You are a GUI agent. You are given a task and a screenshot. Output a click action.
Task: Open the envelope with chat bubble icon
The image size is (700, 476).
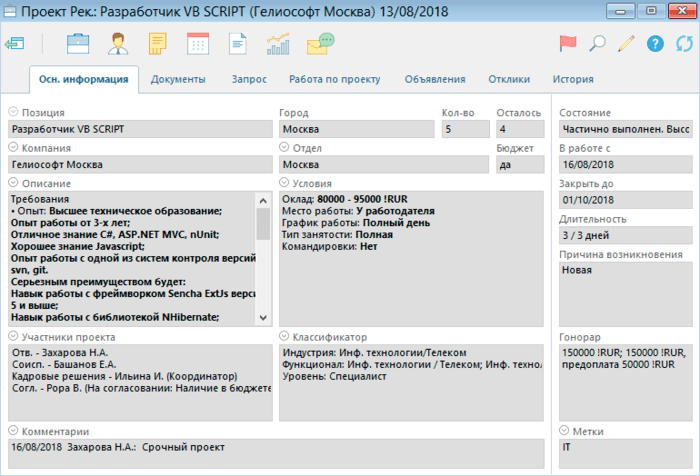pos(321,44)
